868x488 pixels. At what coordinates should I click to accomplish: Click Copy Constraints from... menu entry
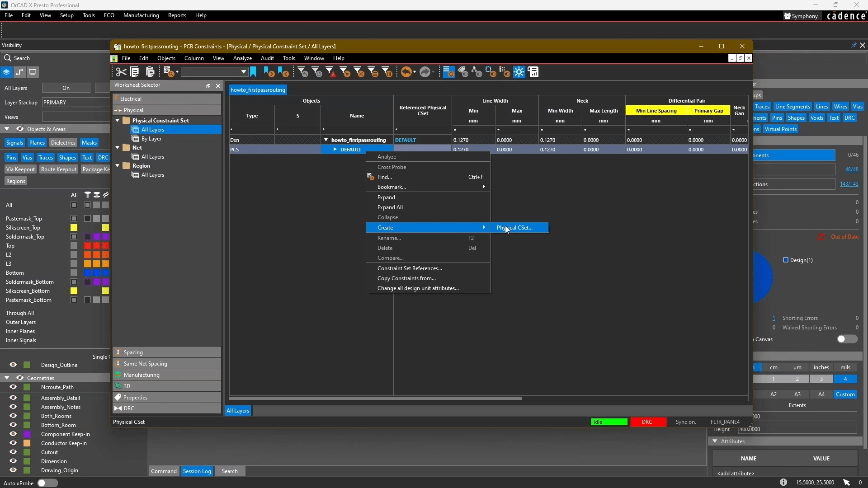[428, 278]
